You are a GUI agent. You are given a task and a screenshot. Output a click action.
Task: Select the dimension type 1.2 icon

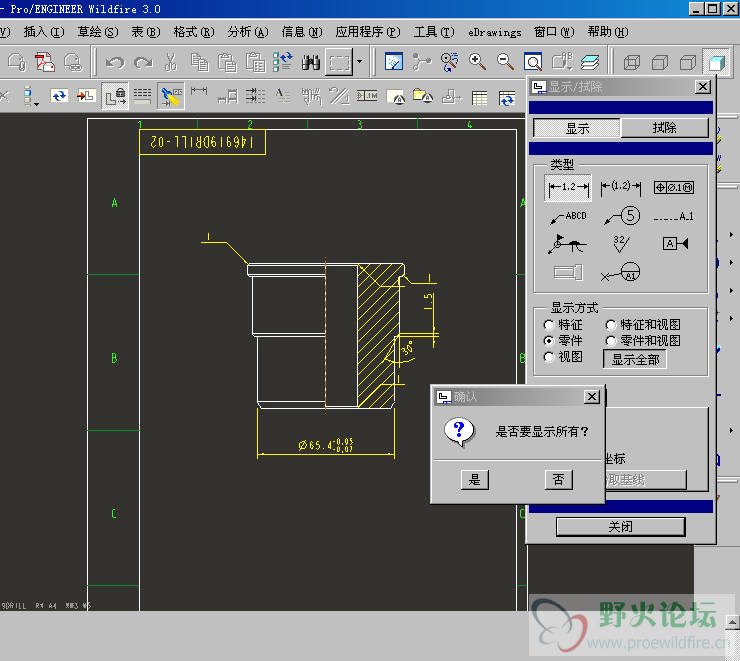pyautogui.click(x=568, y=188)
